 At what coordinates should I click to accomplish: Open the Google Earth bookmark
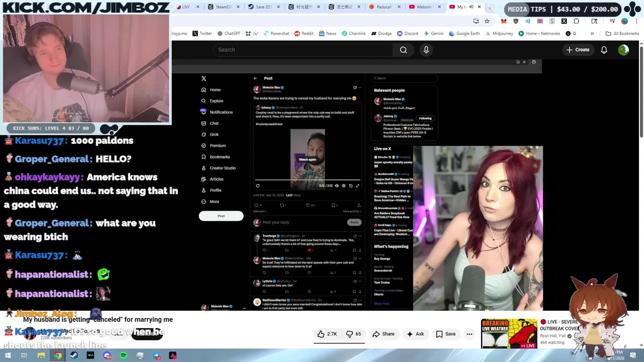(464, 34)
